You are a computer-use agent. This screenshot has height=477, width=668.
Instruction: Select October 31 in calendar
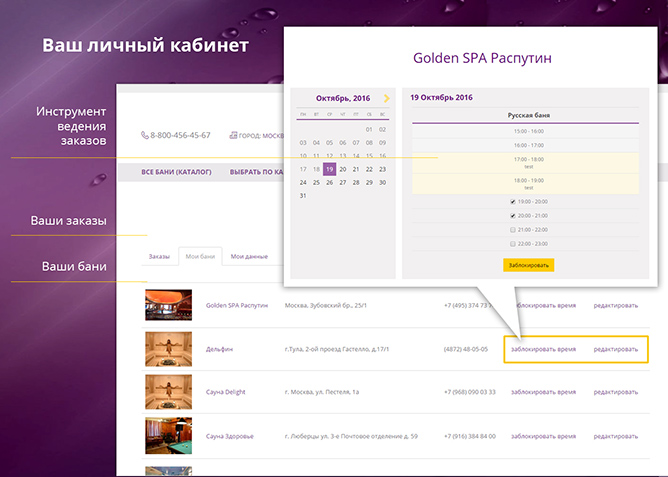point(303,196)
